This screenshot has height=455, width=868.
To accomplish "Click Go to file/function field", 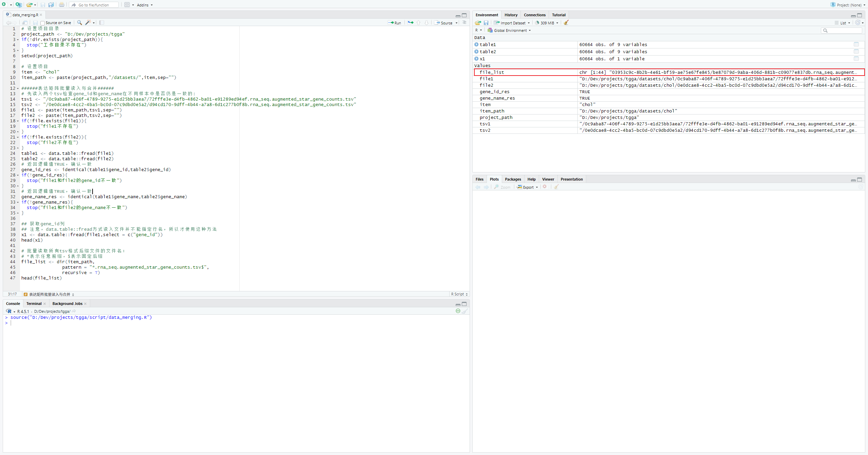I will coord(94,5).
